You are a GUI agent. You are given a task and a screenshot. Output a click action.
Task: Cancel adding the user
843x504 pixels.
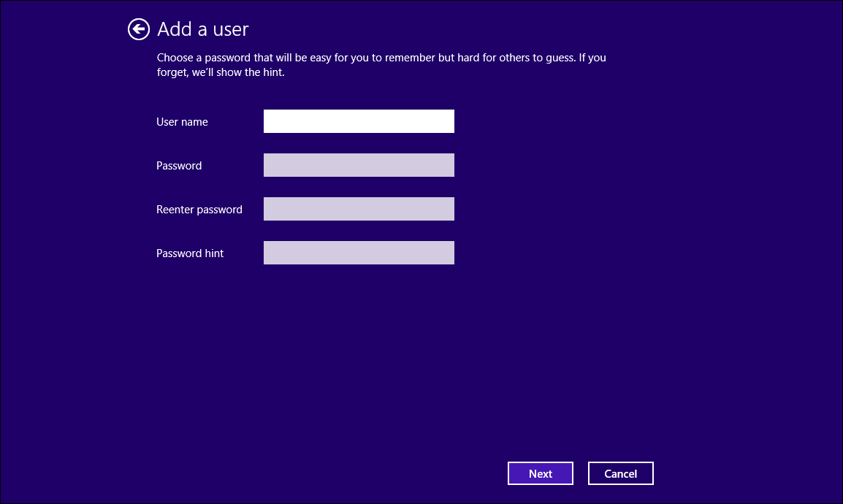(x=620, y=473)
